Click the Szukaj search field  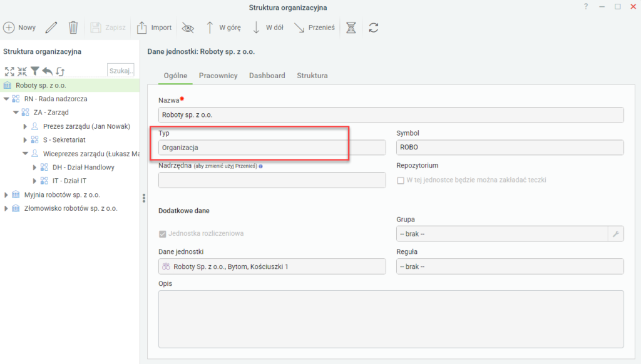(121, 70)
